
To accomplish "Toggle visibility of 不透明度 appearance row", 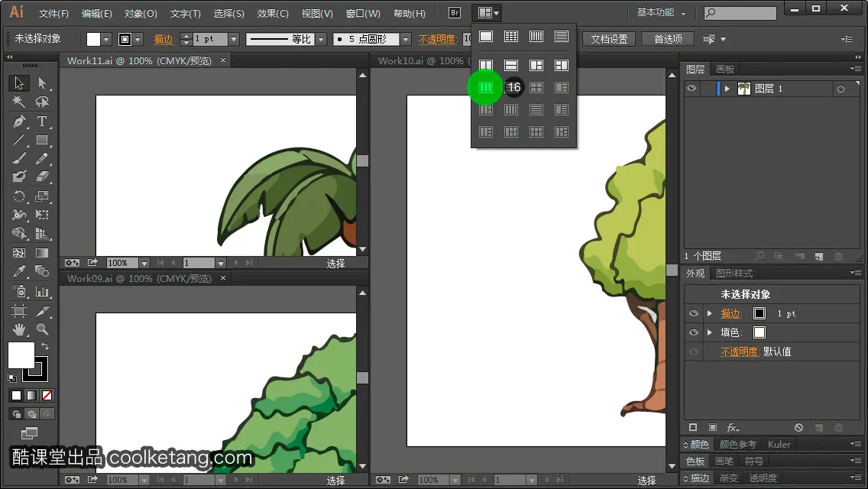I will click(x=693, y=351).
